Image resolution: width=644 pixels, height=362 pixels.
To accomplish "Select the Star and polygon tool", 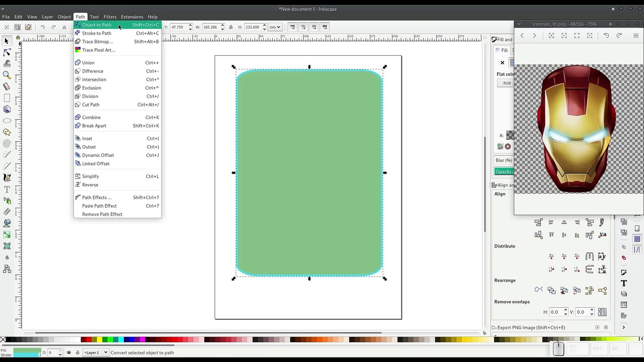I will (7, 132).
